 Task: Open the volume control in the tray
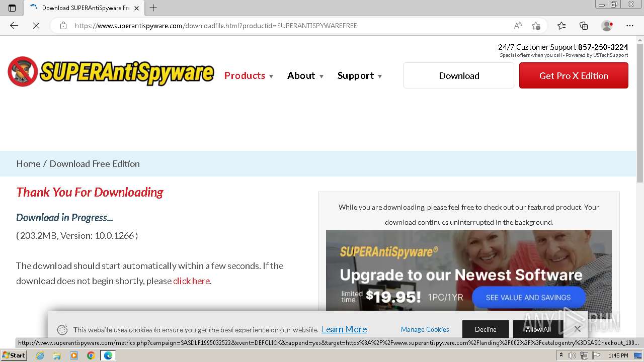572,355
